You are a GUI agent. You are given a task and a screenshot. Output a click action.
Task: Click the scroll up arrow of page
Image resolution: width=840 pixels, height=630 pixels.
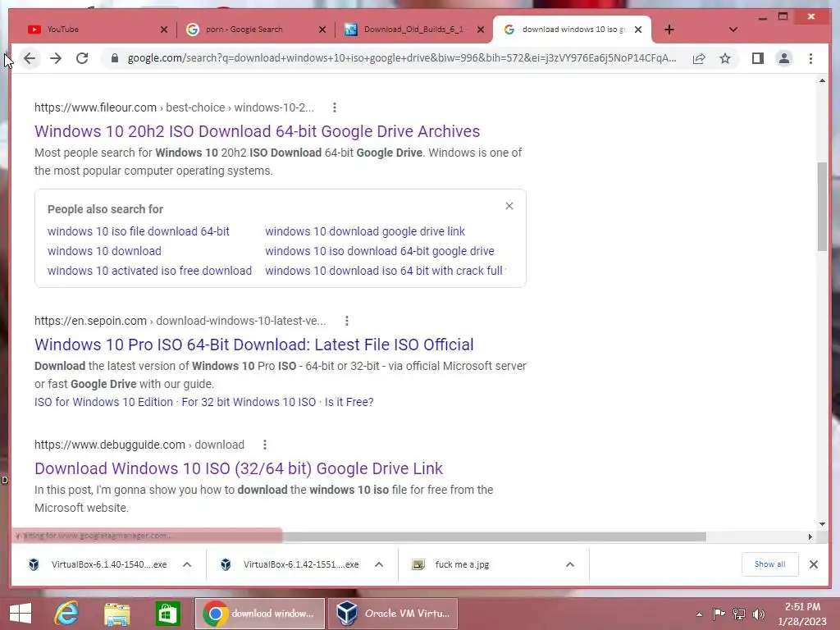point(822,80)
